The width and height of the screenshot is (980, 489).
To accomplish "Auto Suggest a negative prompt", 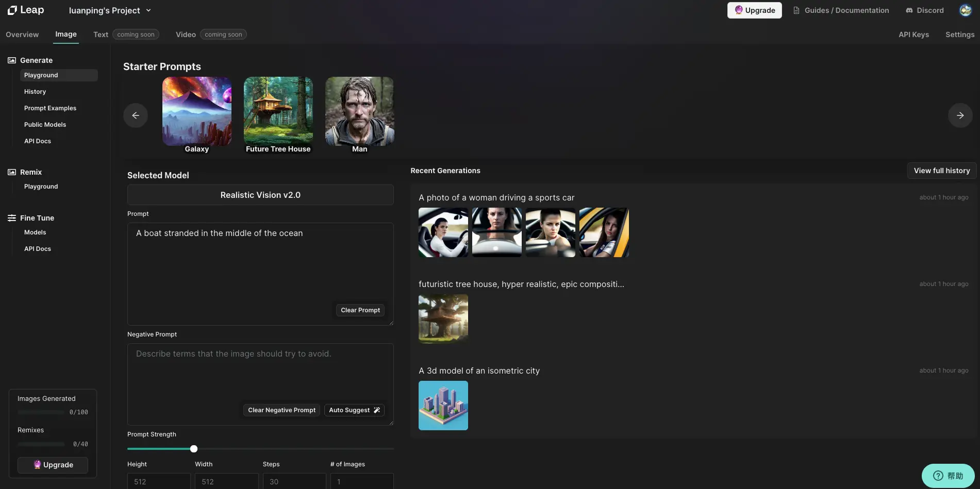I will pyautogui.click(x=354, y=410).
